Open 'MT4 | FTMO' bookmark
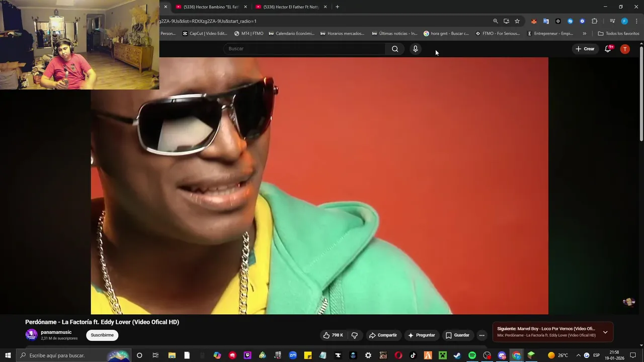Image resolution: width=644 pixels, height=362 pixels. (249, 34)
